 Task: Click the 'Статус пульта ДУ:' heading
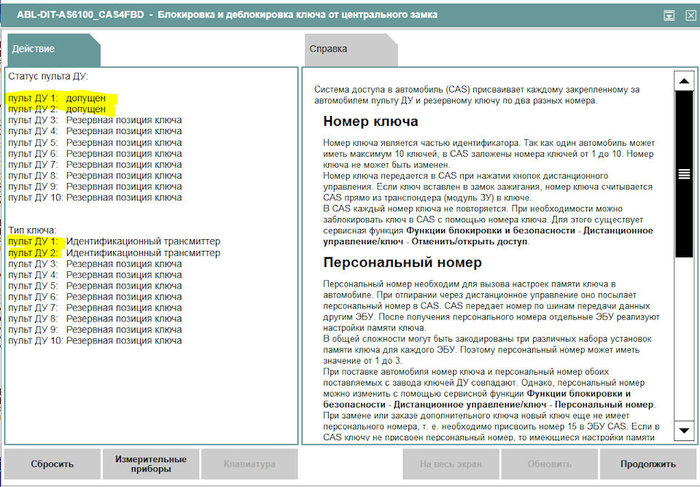48,76
